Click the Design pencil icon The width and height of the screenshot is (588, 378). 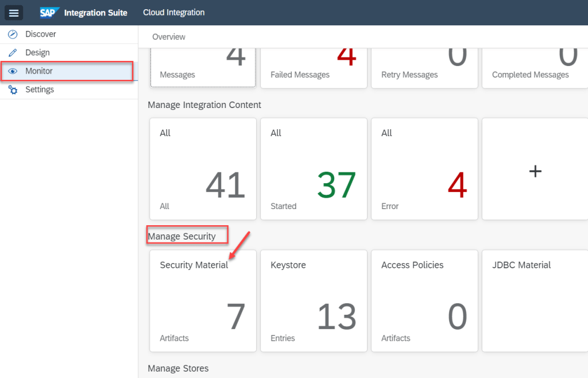point(13,53)
